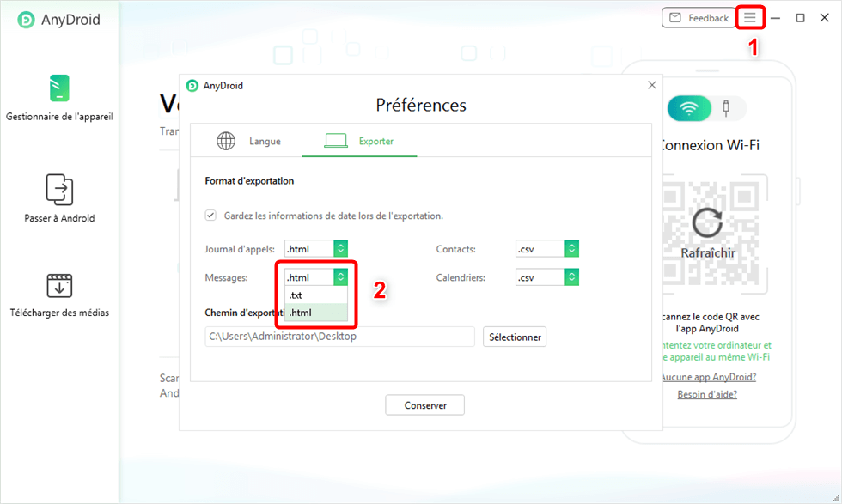This screenshot has width=842, height=504.
Task: Click the AnyDroid logo in top-left
Action: [27, 20]
